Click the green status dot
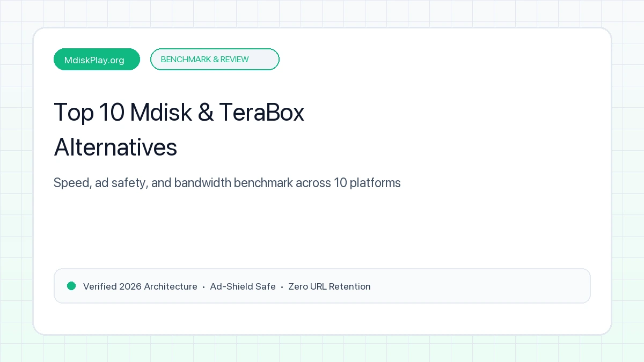 pos(71,286)
